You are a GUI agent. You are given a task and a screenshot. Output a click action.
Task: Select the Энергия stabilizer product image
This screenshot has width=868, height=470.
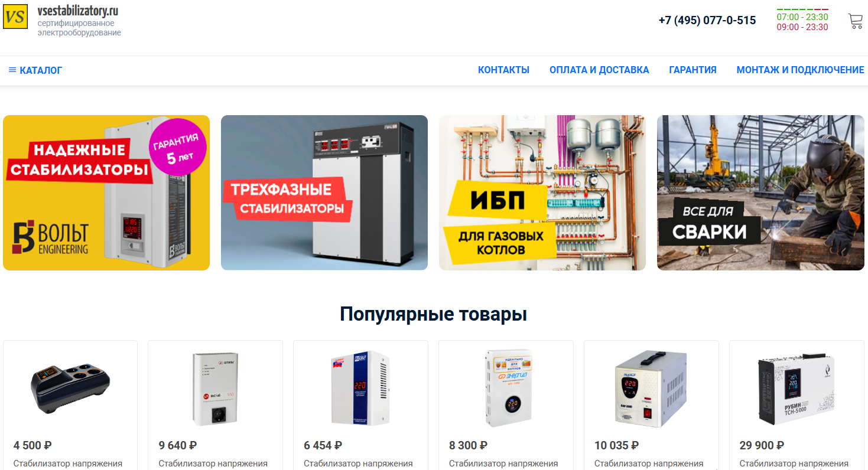tap(506, 388)
